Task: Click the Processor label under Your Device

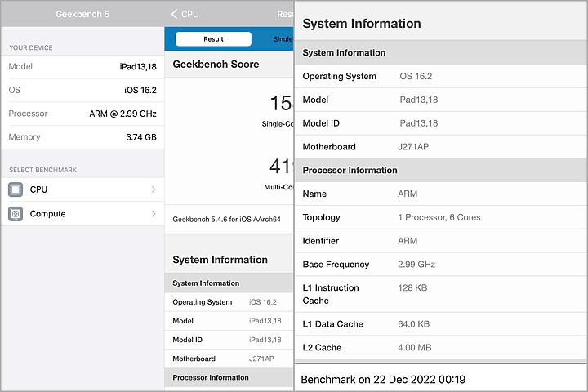Action: [x=28, y=114]
